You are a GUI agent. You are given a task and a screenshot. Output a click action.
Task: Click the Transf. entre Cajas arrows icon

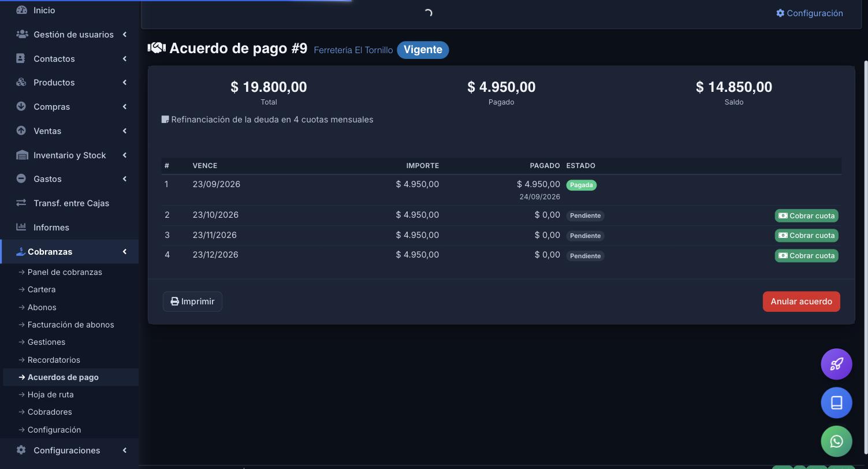point(21,203)
